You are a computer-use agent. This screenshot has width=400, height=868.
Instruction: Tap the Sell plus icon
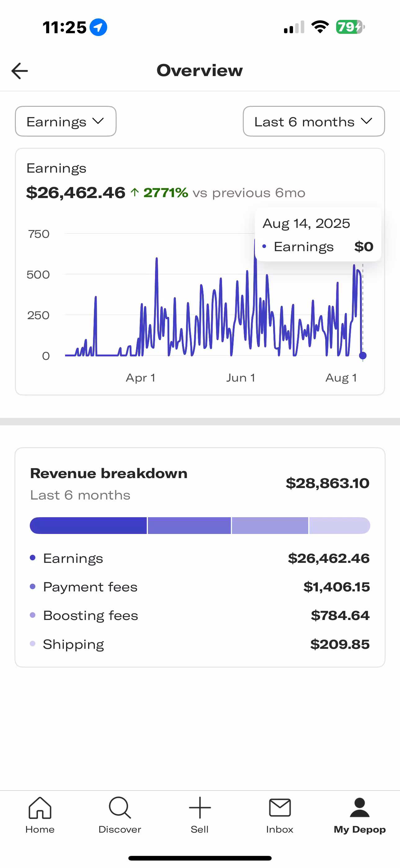coord(200,808)
